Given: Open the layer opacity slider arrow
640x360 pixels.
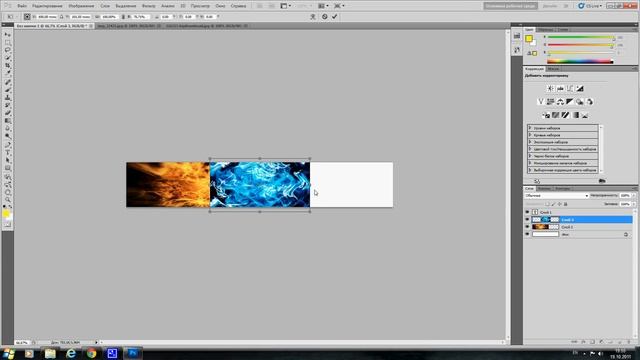Looking at the screenshot, I should (x=633, y=196).
